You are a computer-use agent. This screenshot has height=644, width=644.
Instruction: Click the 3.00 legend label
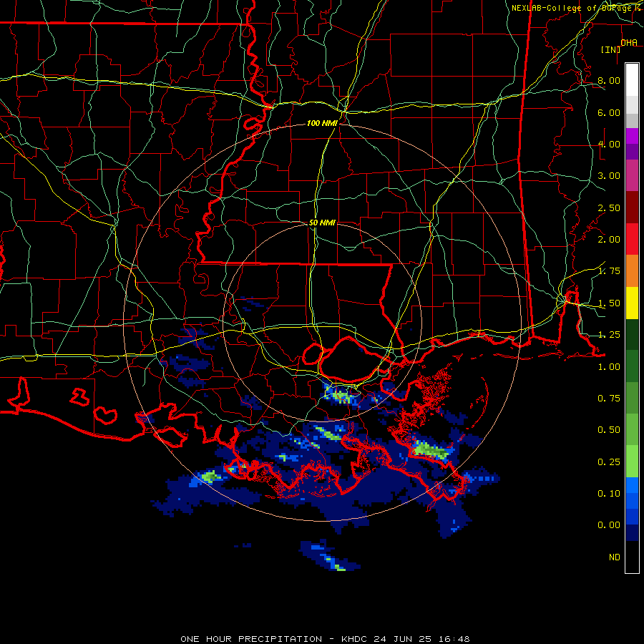tap(609, 176)
